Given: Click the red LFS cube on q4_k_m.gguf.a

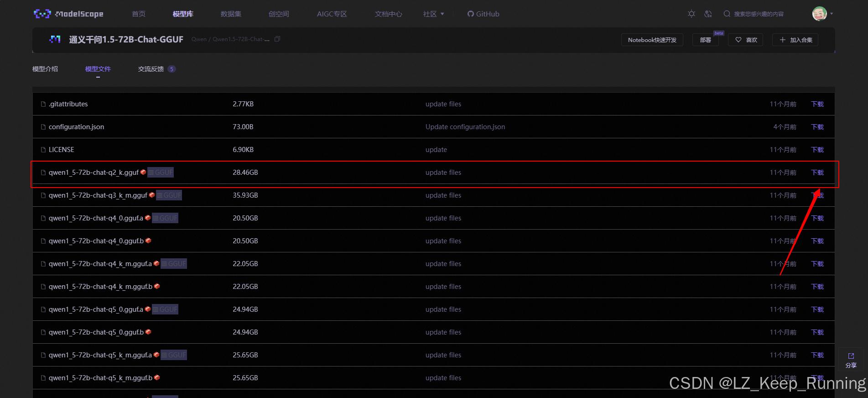Looking at the screenshot, I should click(156, 263).
